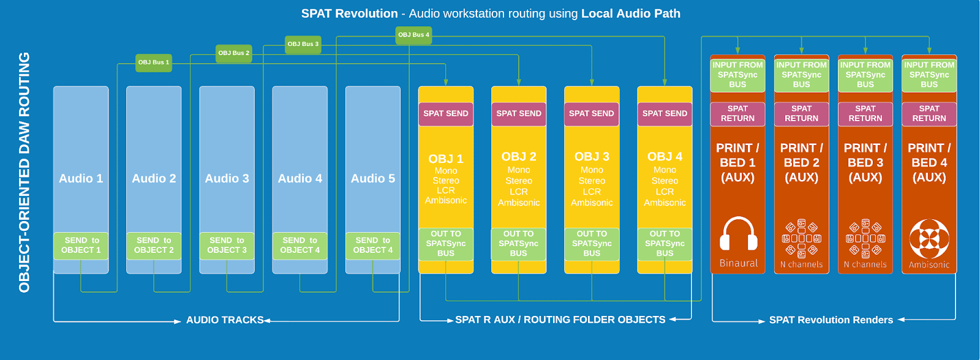Click the Audio 5 track label

coord(373,179)
